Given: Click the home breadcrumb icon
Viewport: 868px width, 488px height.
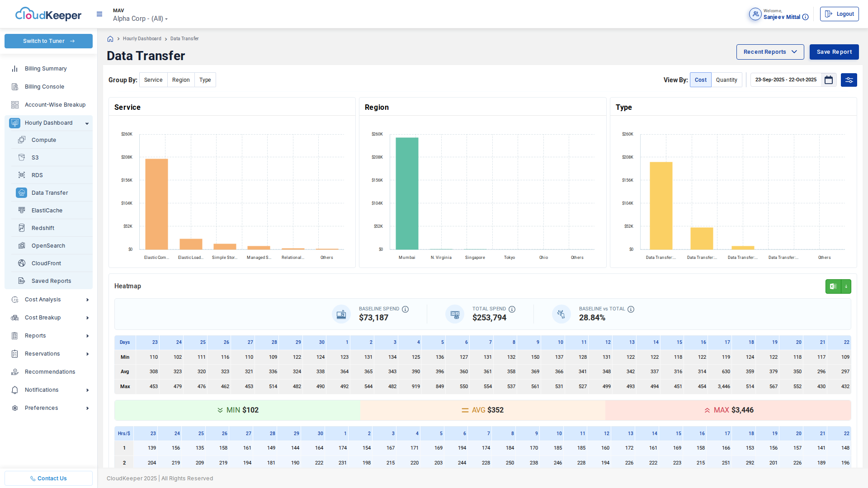Looking at the screenshot, I should [x=110, y=39].
